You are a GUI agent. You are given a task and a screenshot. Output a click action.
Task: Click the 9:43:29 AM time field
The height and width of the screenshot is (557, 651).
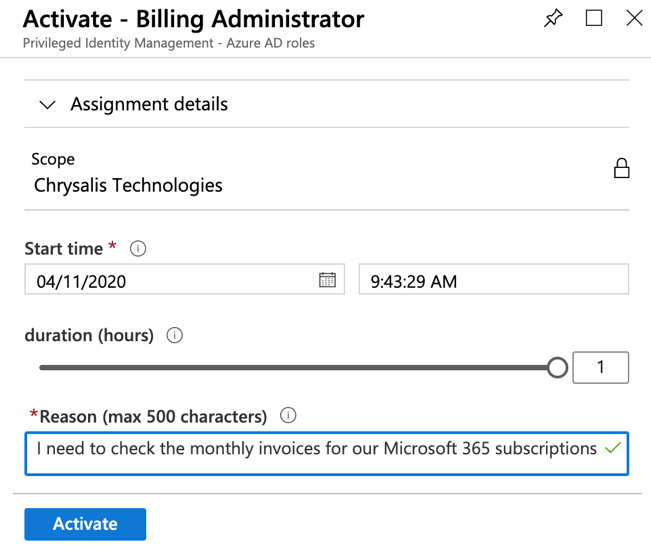click(493, 281)
